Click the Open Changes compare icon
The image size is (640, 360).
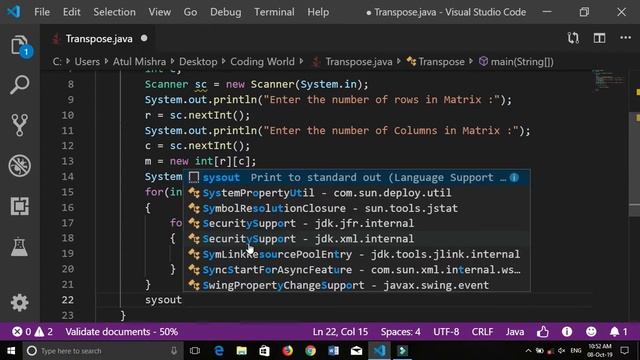pos(573,38)
